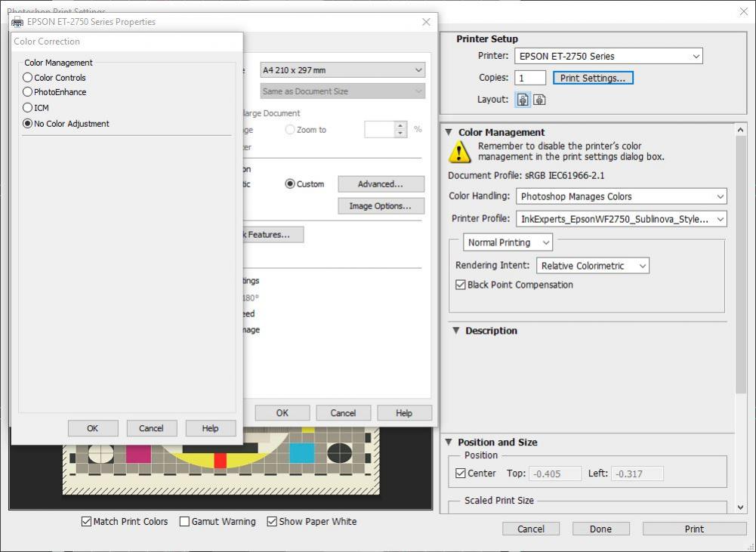Open the Advanced... settings button
Screen dimensions: 756x552
pyautogui.click(x=381, y=184)
